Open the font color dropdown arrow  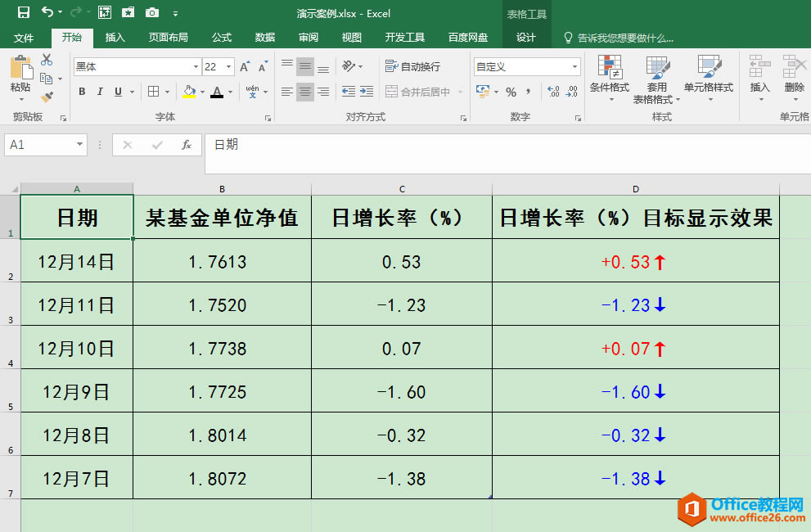[230, 92]
